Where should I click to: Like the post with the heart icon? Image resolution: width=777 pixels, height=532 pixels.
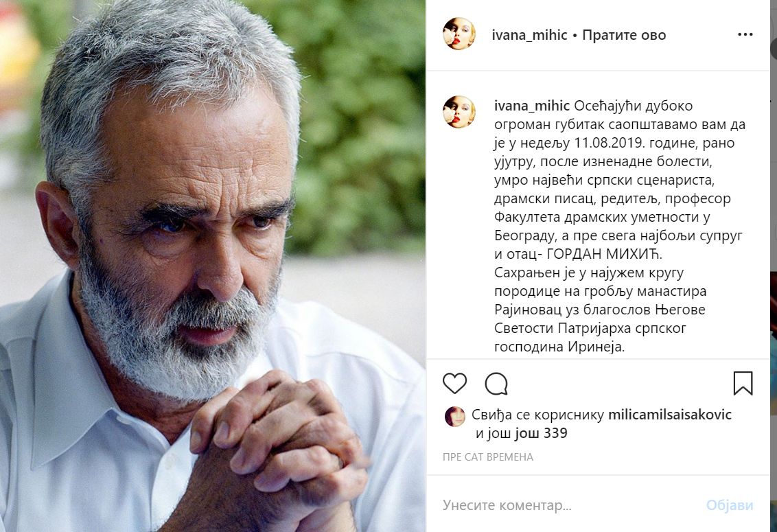pyautogui.click(x=454, y=384)
